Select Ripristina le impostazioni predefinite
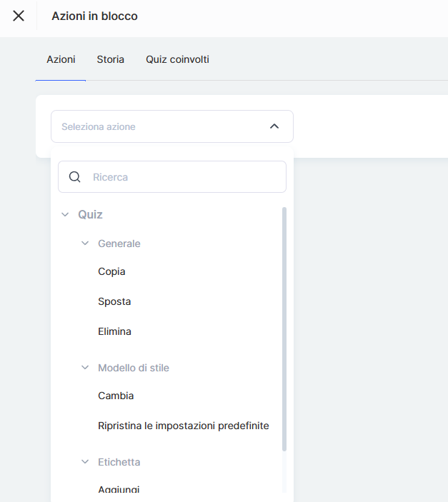Screen dimensions: 448x502 tap(184, 426)
